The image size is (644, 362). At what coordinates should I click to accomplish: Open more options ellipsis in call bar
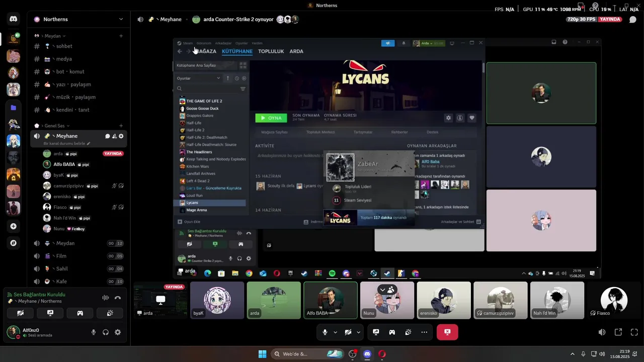[424, 332]
